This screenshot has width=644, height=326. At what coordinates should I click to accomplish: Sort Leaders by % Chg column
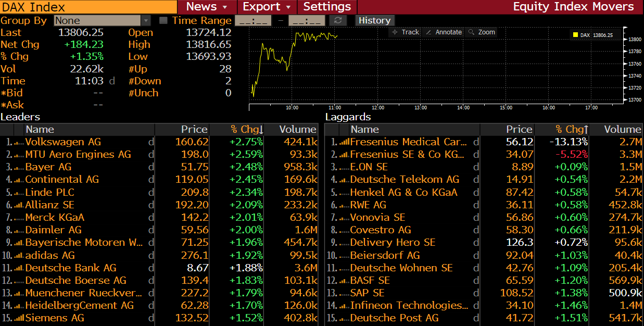click(247, 129)
